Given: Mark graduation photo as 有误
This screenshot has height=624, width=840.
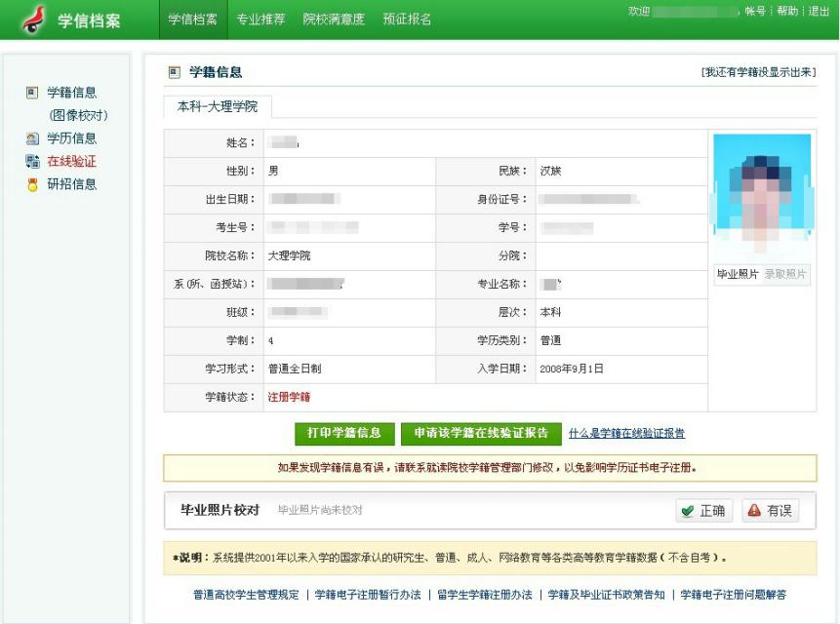Looking at the screenshot, I should (771, 511).
